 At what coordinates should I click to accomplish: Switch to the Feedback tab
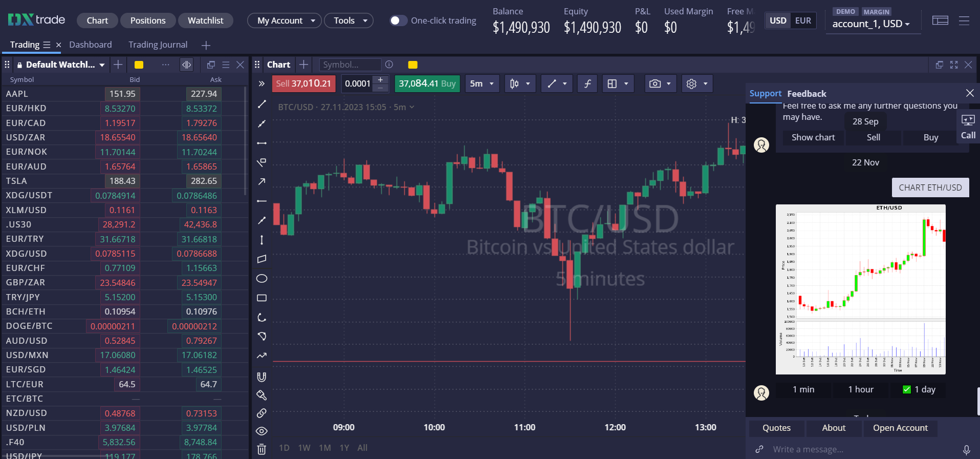(807, 94)
